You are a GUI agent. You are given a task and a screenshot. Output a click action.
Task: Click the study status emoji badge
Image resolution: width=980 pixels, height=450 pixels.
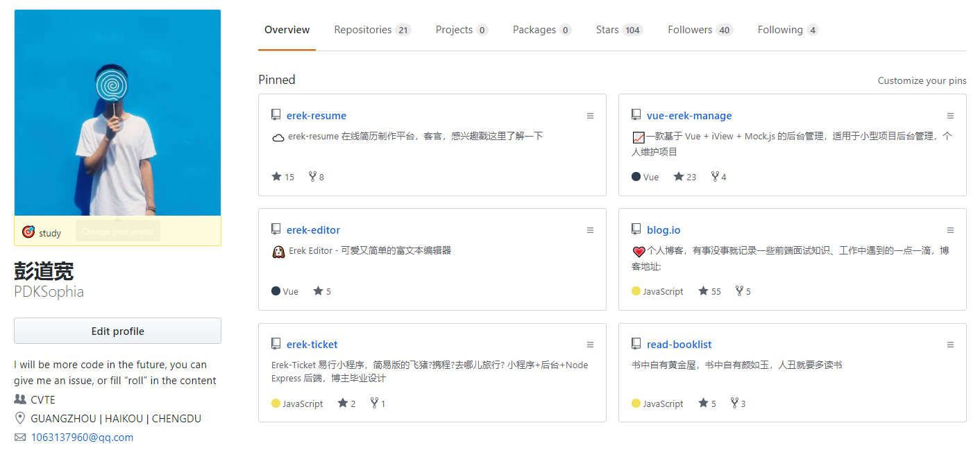click(28, 232)
